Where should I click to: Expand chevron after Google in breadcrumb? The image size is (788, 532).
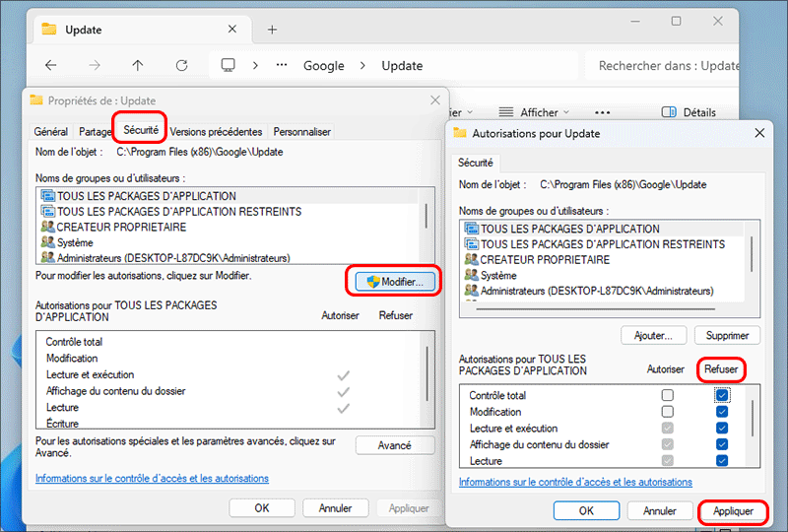(361, 65)
